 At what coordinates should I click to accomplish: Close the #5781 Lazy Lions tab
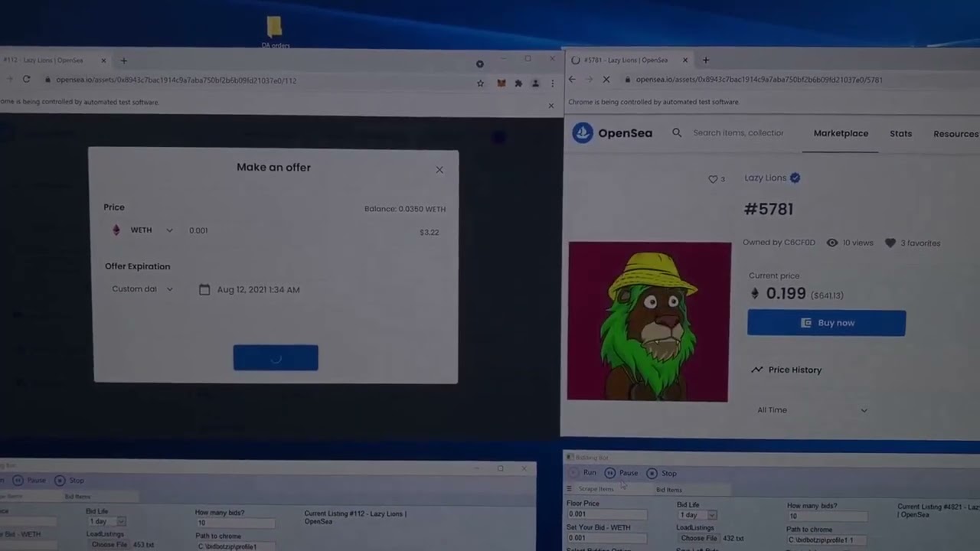click(685, 60)
